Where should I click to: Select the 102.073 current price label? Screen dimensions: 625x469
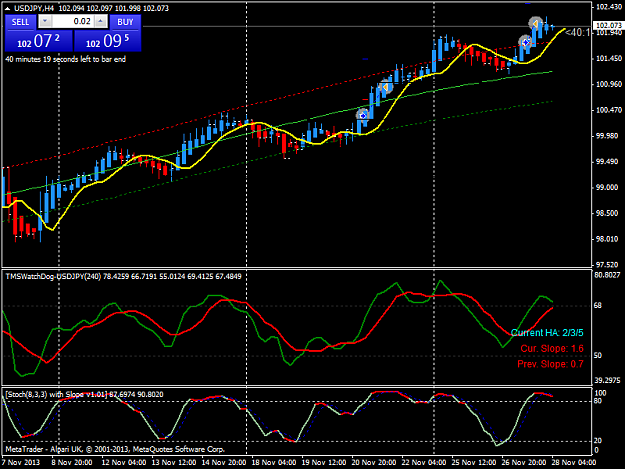click(x=608, y=26)
